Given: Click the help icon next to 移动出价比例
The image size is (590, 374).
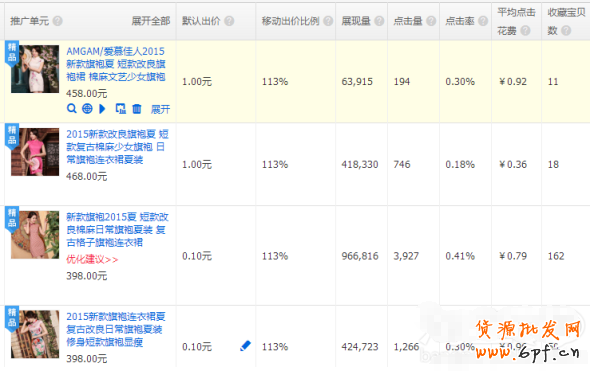Looking at the screenshot, I should pos(328,21).
